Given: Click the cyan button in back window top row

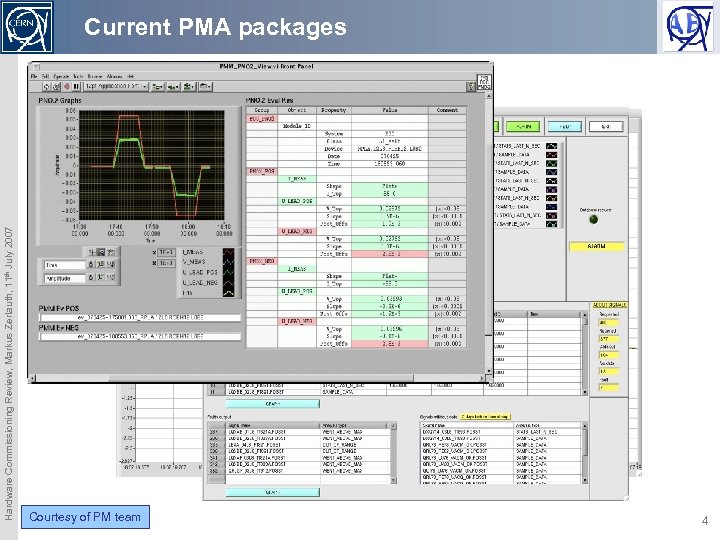Looking at the screenshot, I should coord(565,126).
